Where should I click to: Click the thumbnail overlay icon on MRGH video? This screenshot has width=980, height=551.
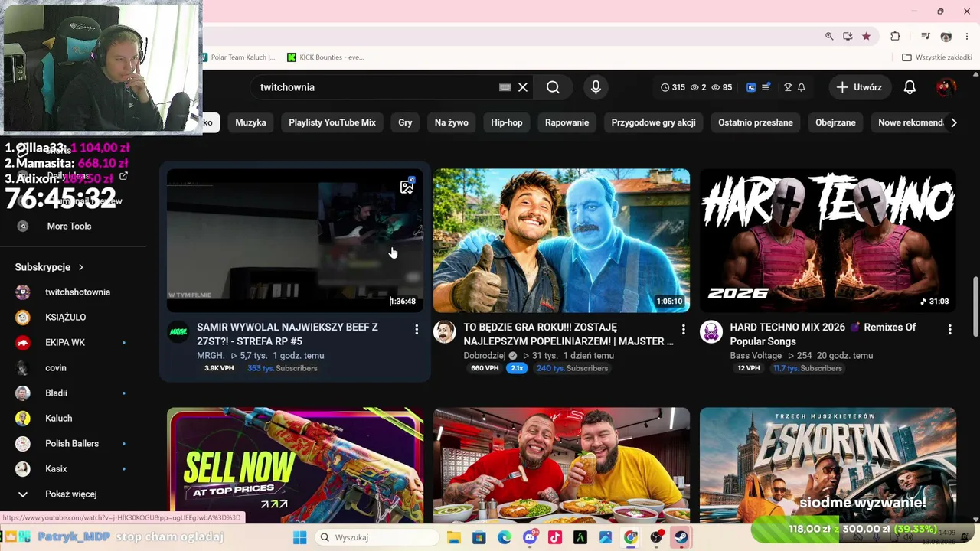407,186
